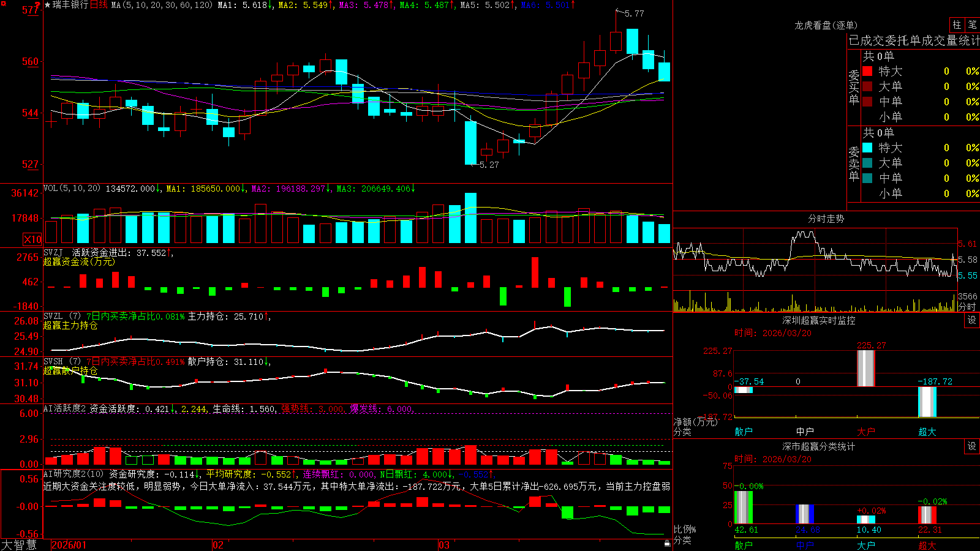Click the ×10 volume multiplier box
980x551 pixels.
(32, 239)
